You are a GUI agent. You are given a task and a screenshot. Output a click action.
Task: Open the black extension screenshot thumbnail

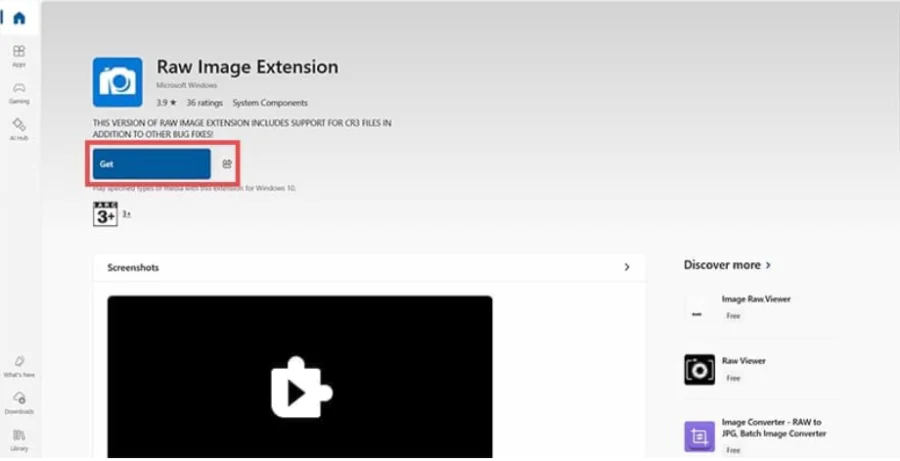point(300,377)
